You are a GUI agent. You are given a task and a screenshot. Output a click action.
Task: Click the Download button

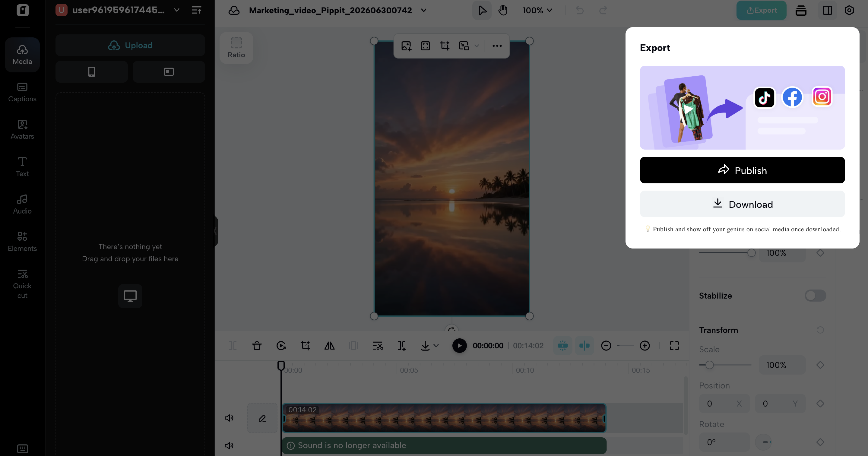[x=742, y=204]
